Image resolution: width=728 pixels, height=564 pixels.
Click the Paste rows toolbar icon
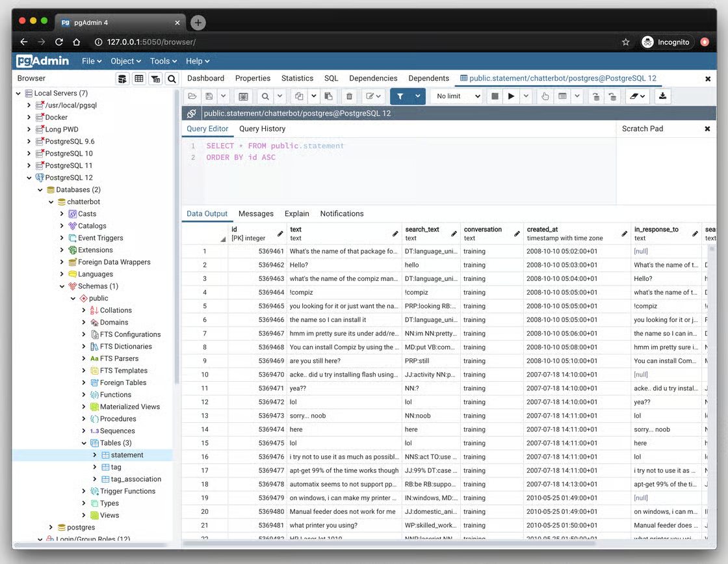[x=329, y=96]
